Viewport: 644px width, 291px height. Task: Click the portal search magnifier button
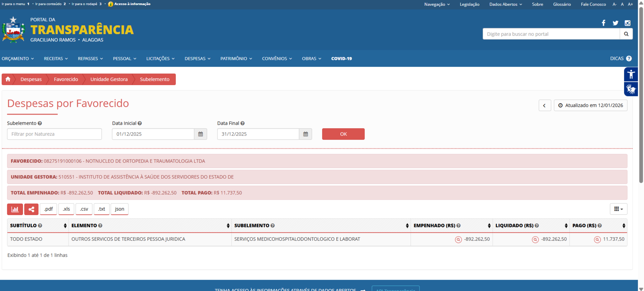coord(626,34)
